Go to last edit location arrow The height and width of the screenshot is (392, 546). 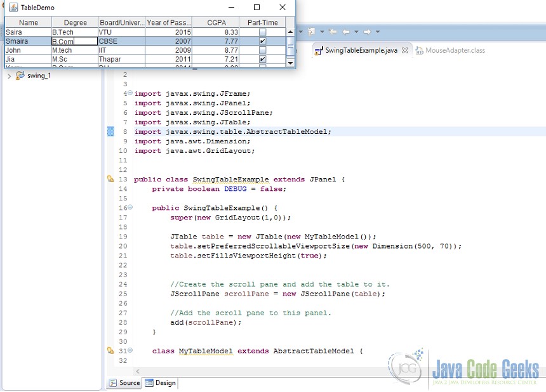tap(333, 32)
